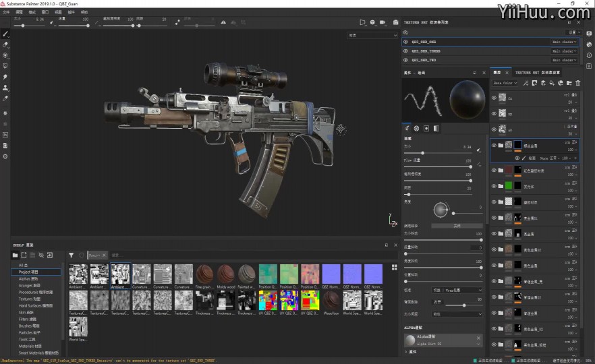Change shelf thumbnail grid size icon
Screen dimensions: 595x364
pyautogui.click(x=395, y=268)
